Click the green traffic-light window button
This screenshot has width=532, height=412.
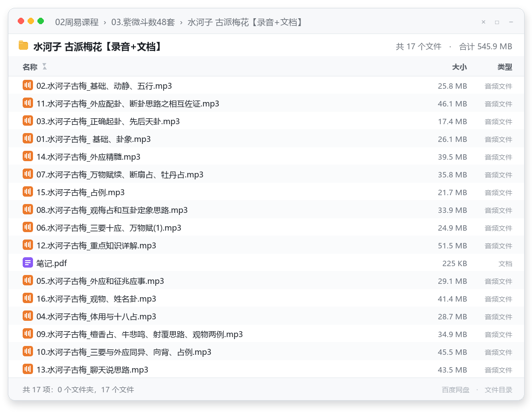(x=41, y=21)
